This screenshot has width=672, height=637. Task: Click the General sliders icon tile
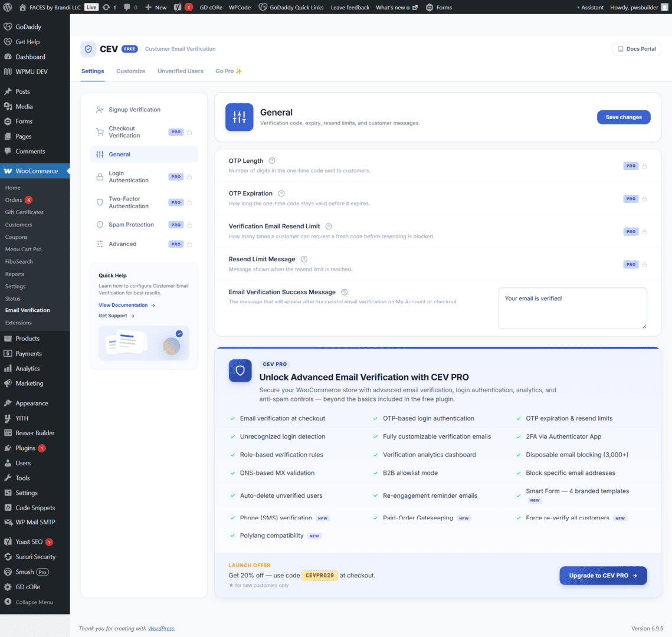click(x=239, y=117)
